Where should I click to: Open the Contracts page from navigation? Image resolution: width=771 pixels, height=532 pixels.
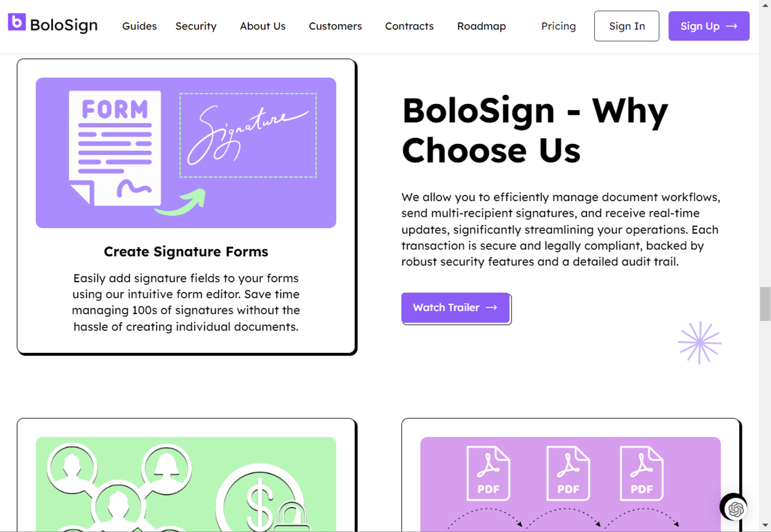tap(409, 26)
